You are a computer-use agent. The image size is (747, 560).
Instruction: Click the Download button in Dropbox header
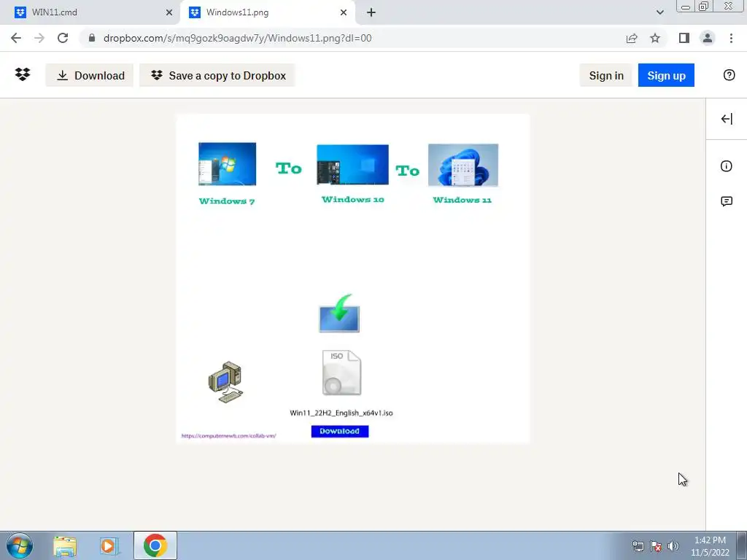coord(90,75)
